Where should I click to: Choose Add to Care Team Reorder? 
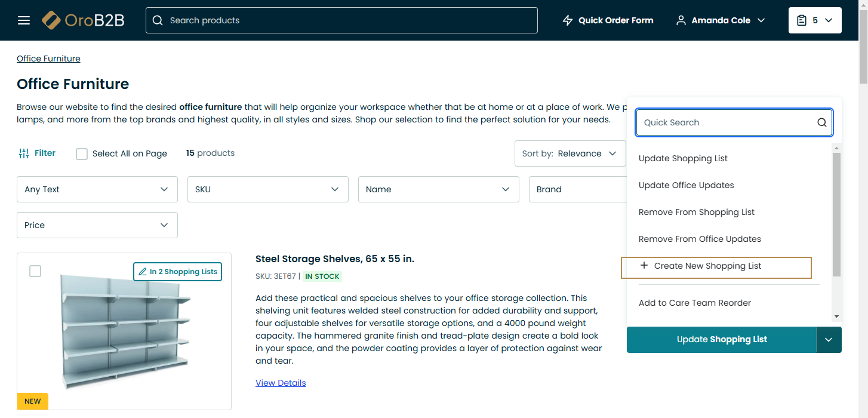(695, 303)
